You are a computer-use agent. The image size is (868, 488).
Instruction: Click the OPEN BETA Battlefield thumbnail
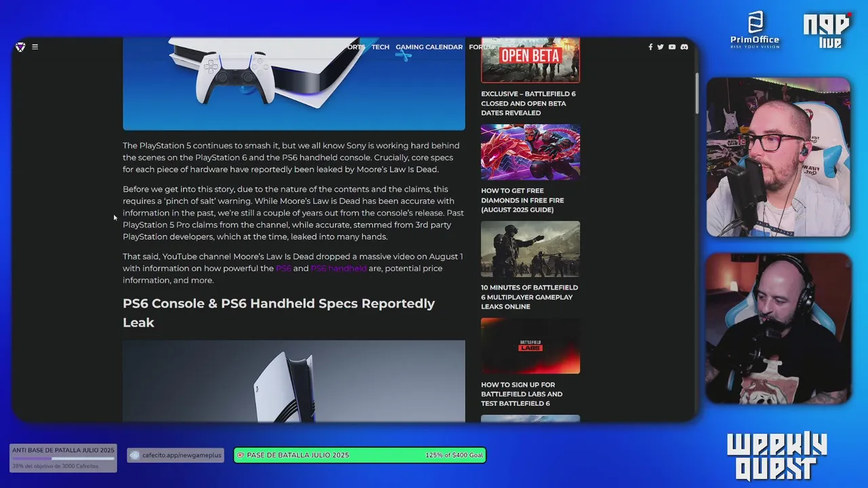pos(530,60)
